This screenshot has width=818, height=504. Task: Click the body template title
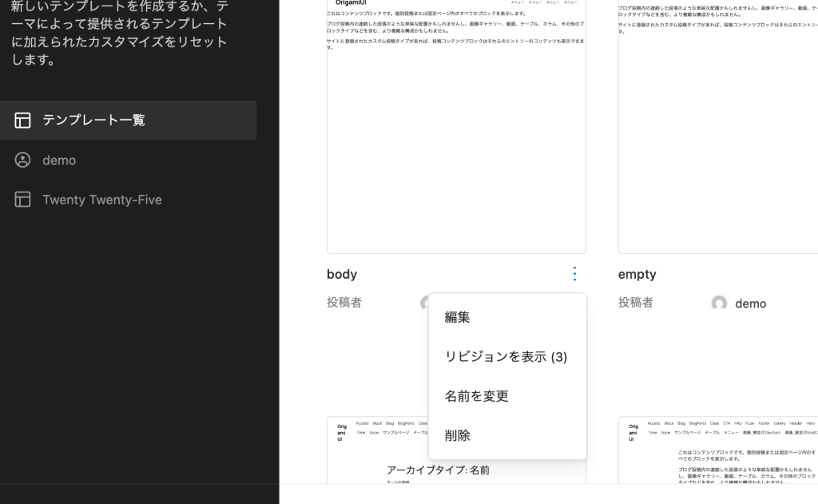pyautogui.click(x=342, y=275)
